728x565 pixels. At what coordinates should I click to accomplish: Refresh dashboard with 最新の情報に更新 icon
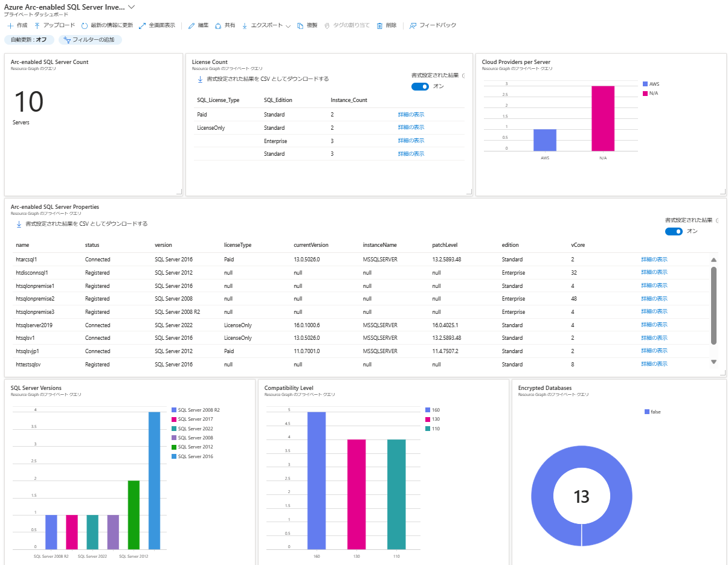85,26
